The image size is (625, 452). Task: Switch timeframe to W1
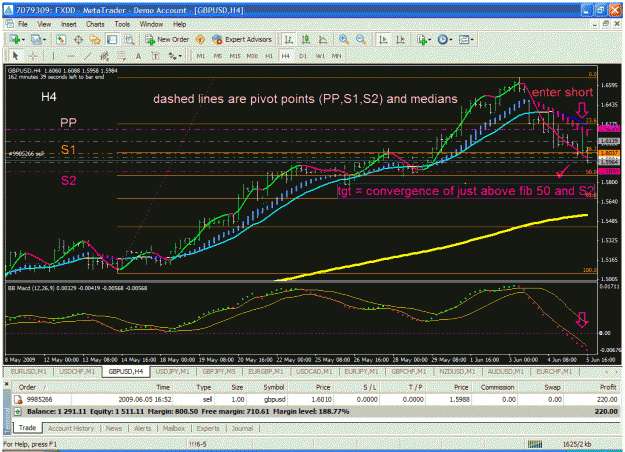[320, 56]
